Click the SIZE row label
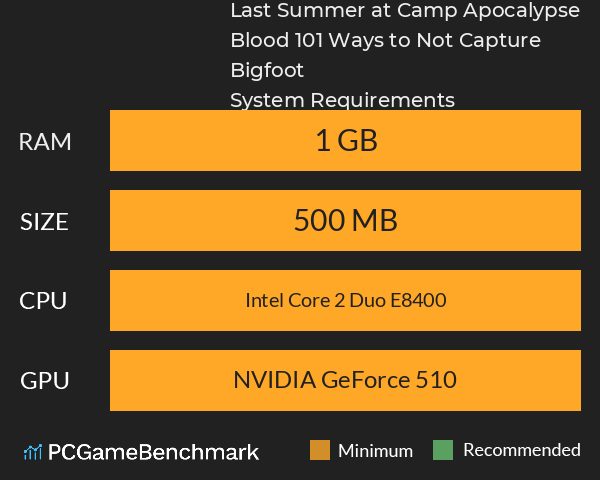 tap(44, 222)
